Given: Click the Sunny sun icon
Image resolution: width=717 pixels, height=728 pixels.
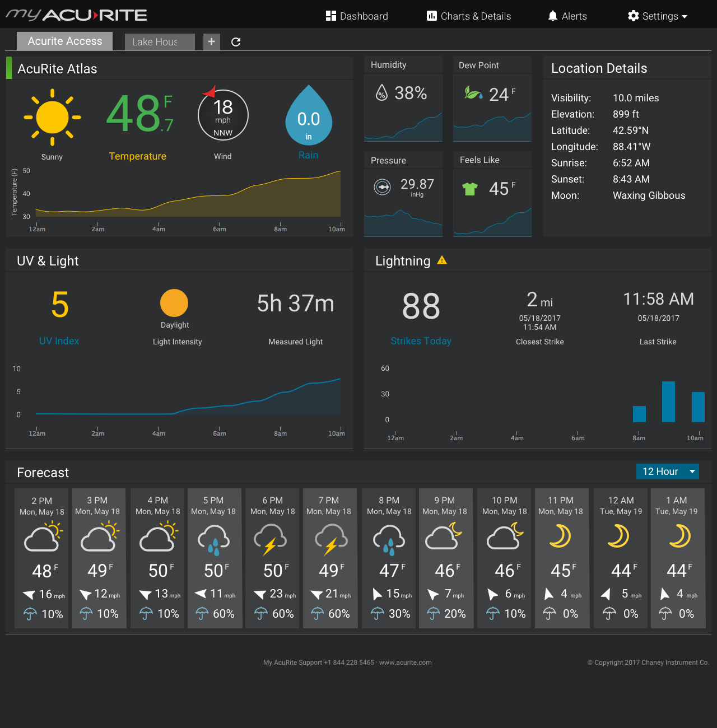Looking at the screenshot, I should click(x=52, y=118).
